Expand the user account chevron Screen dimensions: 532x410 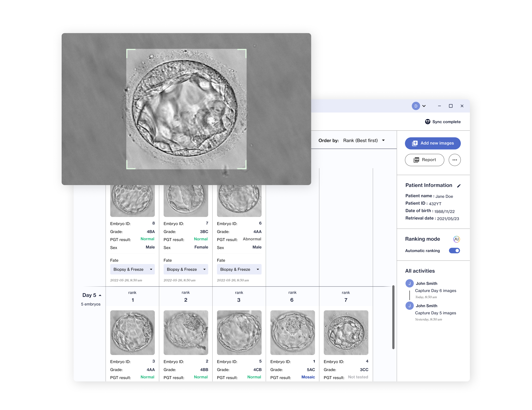coord(424,106)
